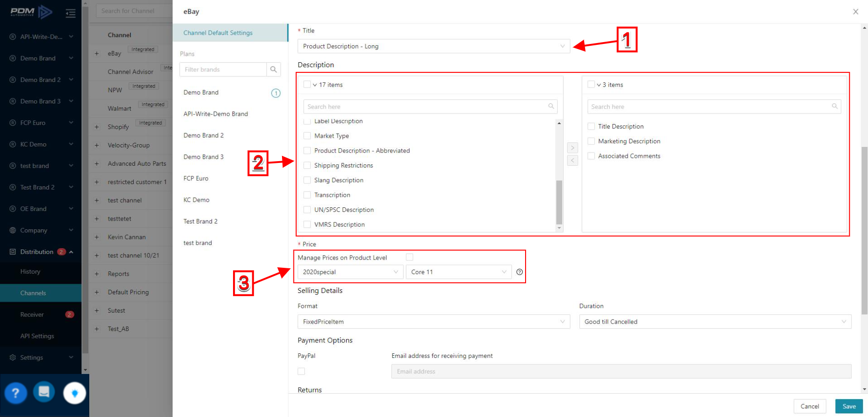Open the chat inbox round icon
Viewport: 868px width, 417px height.
coord(44,392)
